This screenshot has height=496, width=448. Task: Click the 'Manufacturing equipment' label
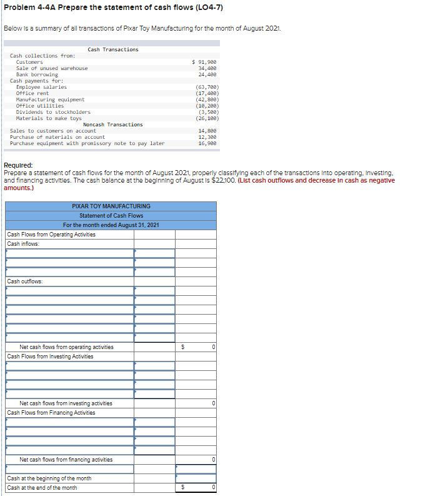[x=50, y=99]
